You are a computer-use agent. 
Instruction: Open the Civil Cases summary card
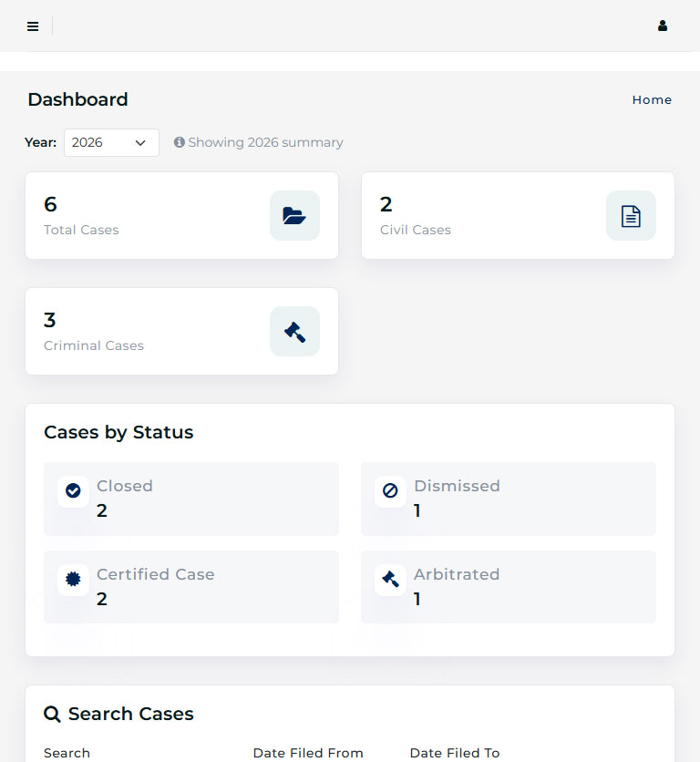coord(483,216)
